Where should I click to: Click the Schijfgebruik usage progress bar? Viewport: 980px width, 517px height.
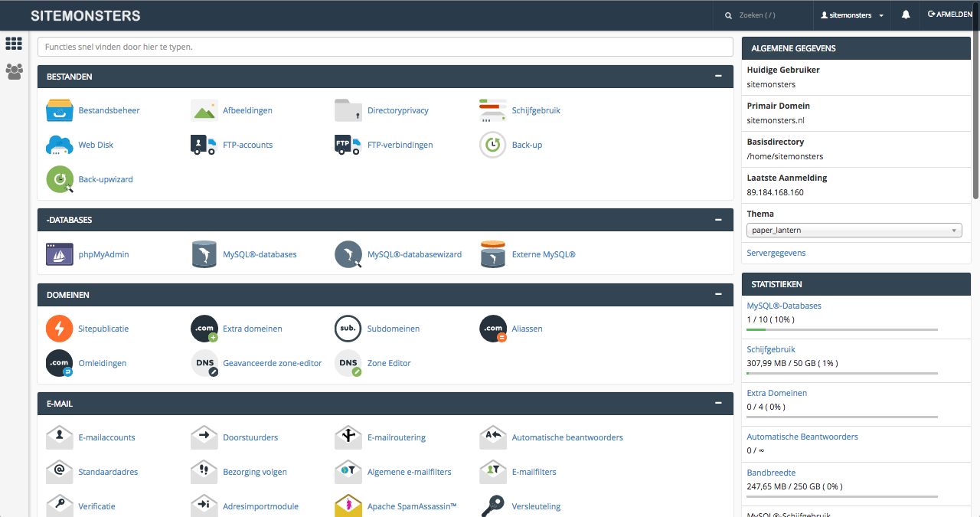click(842, 374)
